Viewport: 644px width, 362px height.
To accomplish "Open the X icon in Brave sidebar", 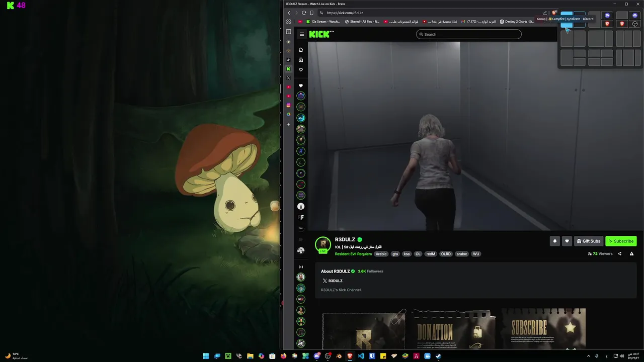I will (288, 78).
